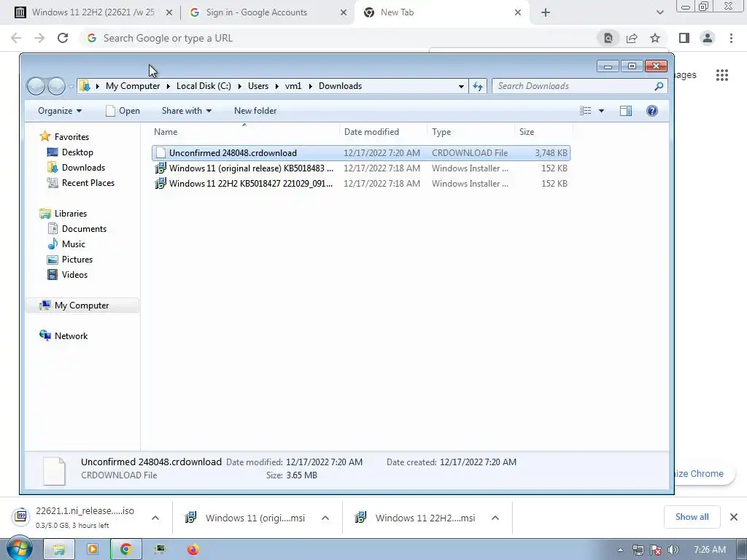Open Firefox from the taskbar
The image size is (747, 560).
pos(193,550)
